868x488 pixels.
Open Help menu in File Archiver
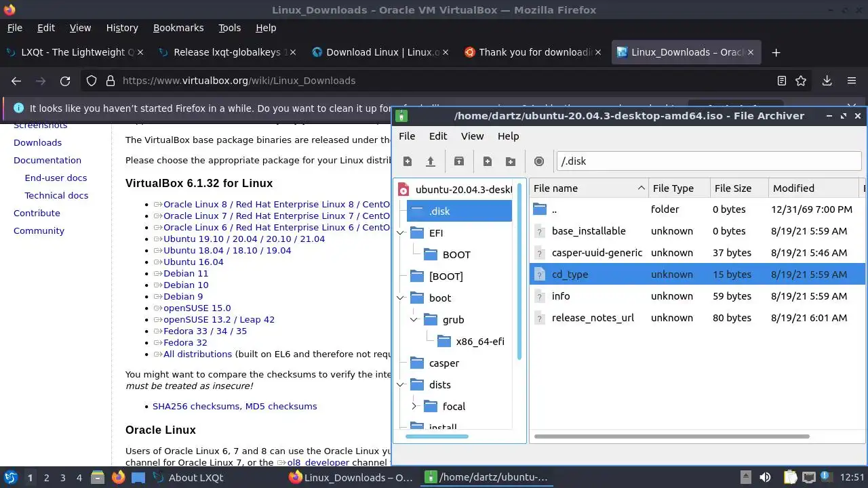[x=508, y=136]
